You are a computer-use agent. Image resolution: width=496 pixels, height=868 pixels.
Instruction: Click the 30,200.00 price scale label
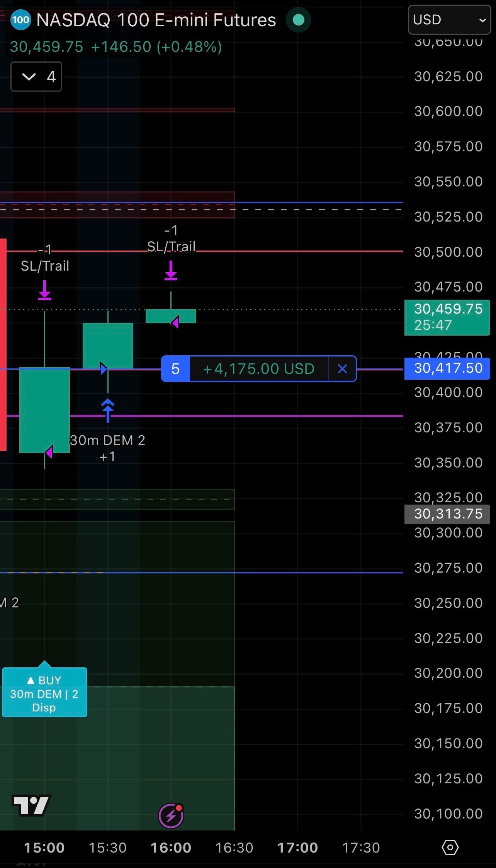448,673
